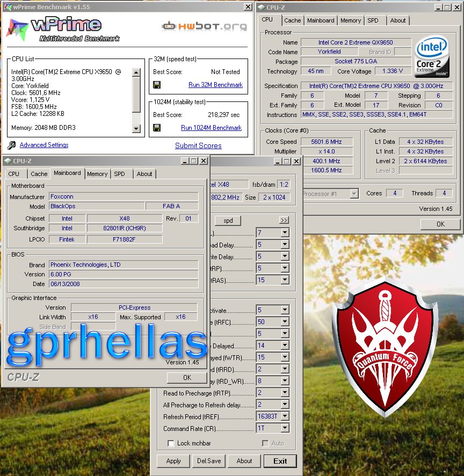
Task: Click the >> expand button next to spd
Action: click(x=284, y=220)
